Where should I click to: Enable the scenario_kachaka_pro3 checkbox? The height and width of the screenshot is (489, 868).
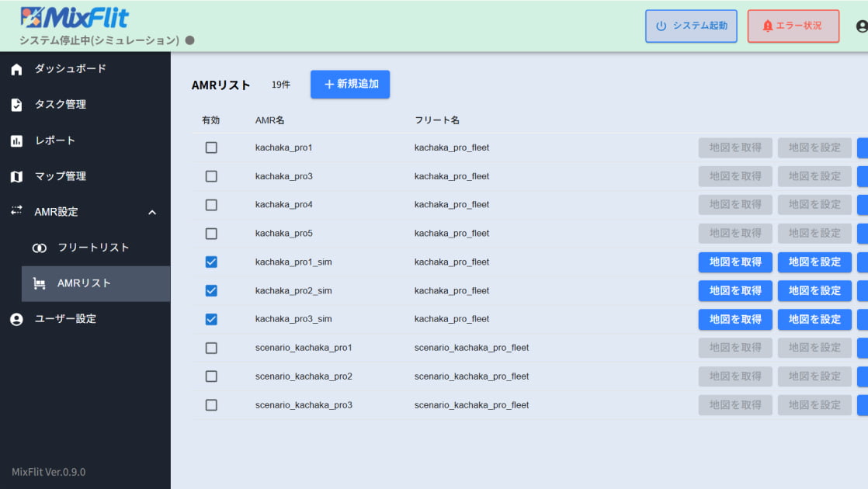pyautogui.click(x=211, y=405)
